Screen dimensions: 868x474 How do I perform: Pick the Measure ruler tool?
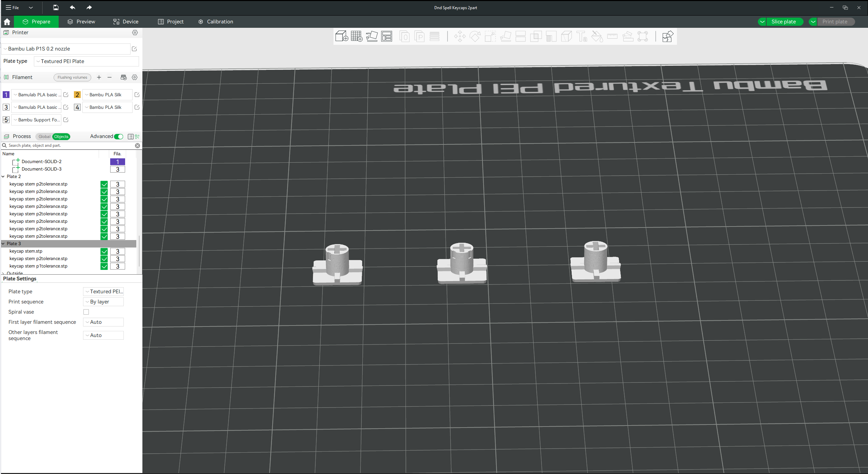pyautogui.click(x=612, y=36)
